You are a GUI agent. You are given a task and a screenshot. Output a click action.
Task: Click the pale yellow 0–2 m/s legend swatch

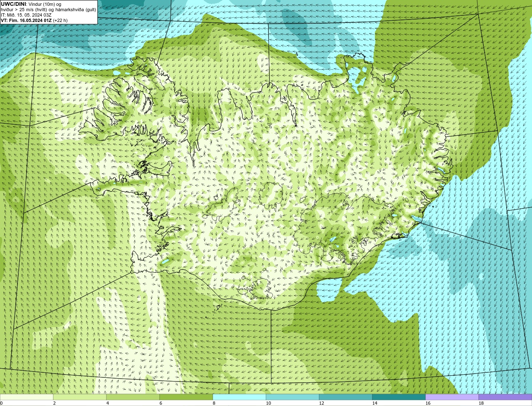click(27, 397)
